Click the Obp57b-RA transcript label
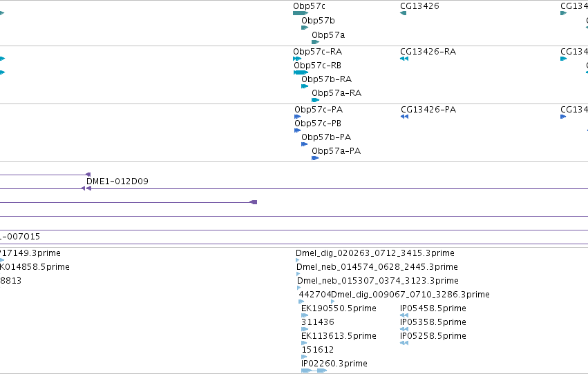The width and height of the screenshot is (588, 374). click(327, 79)
